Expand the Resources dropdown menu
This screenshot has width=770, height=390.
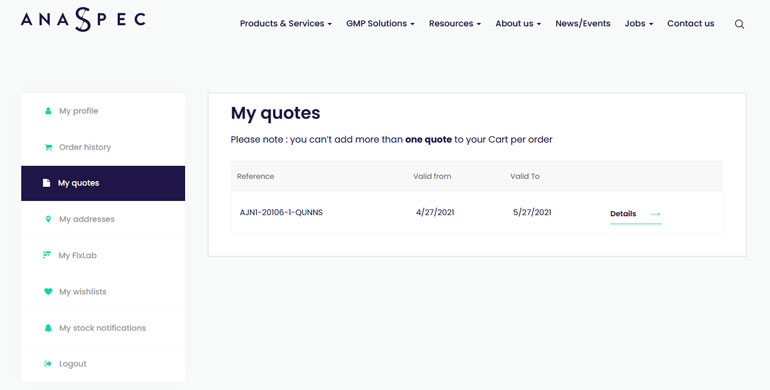[455, 24]
